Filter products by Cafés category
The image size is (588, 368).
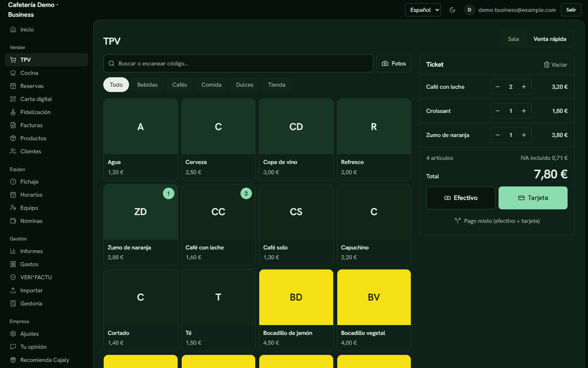tap(180, 85)
